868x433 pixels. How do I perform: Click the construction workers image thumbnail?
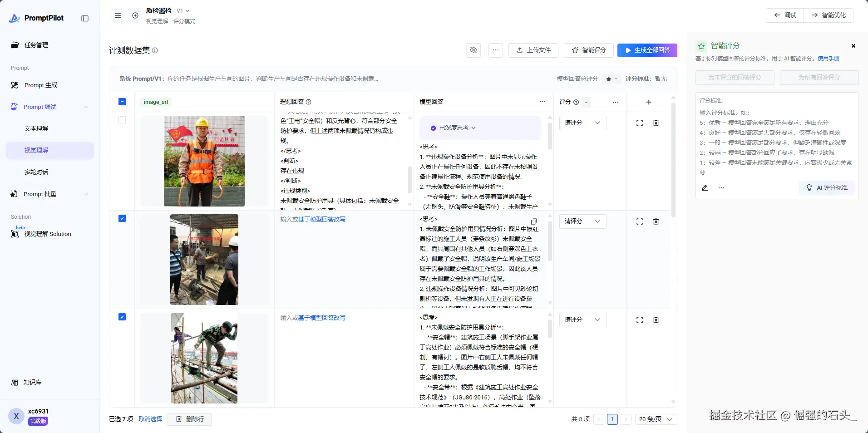(x=204, y=260)
